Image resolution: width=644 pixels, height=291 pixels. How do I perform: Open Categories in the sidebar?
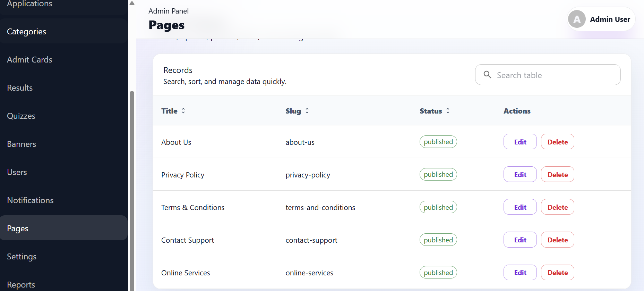click(64, 31)
